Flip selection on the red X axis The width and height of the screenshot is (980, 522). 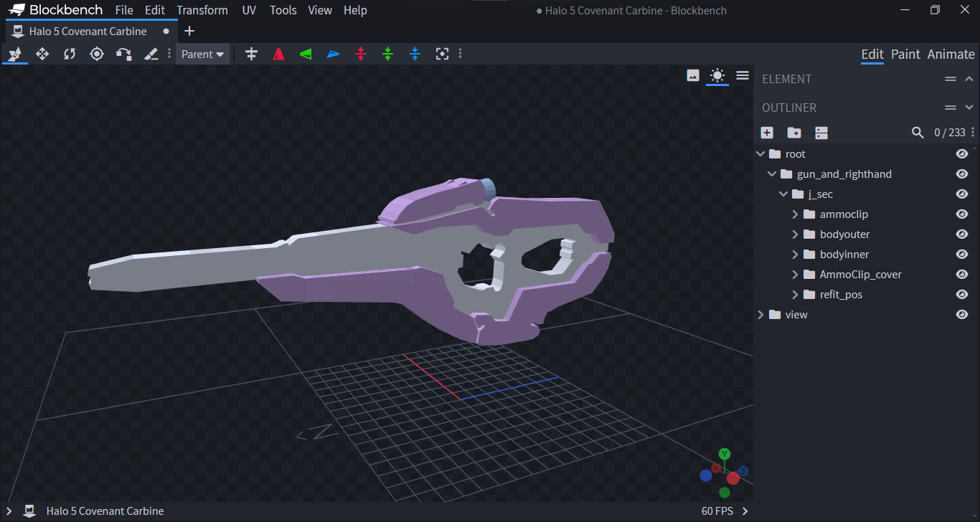[278, 54]
